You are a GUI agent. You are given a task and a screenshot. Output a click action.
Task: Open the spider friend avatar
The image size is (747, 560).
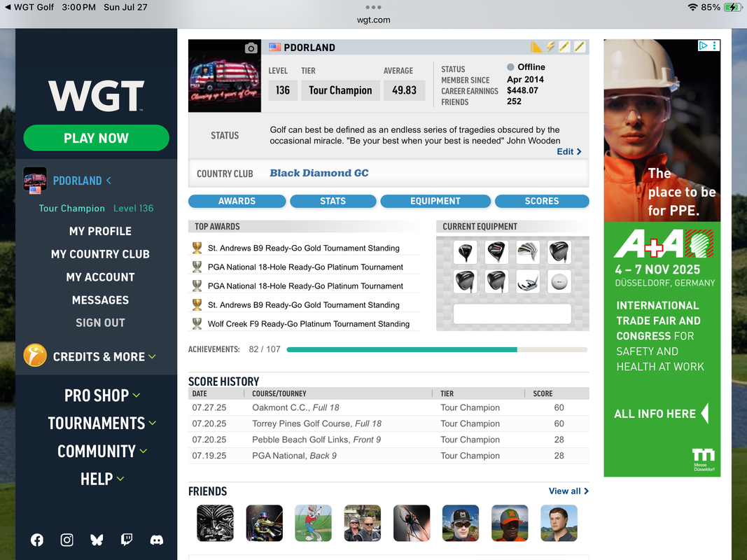click(412, 524)
